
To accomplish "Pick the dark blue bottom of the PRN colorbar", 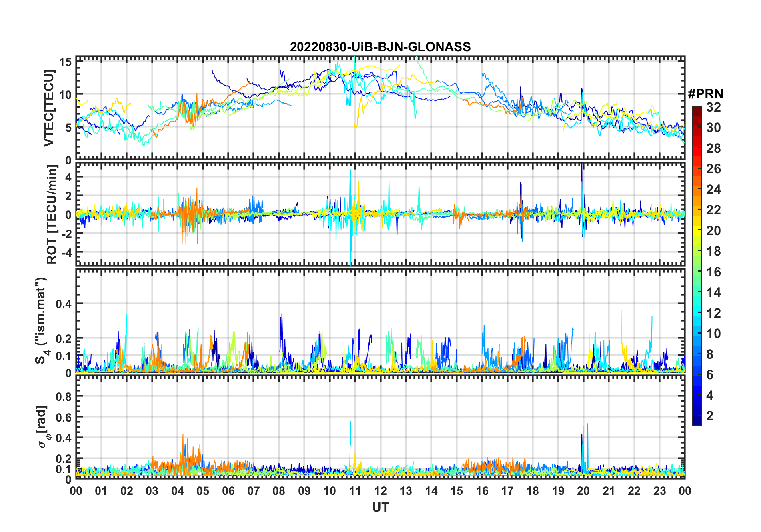I will tap(697, 422).
